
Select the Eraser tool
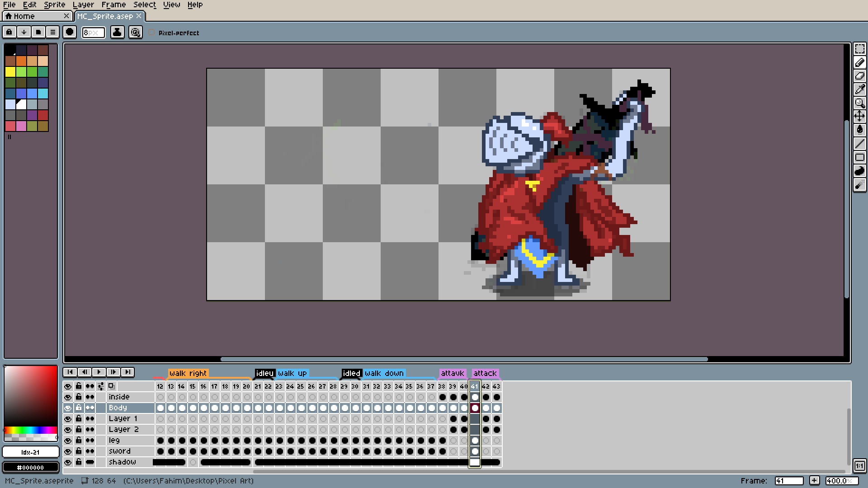[x=859, y=76]
